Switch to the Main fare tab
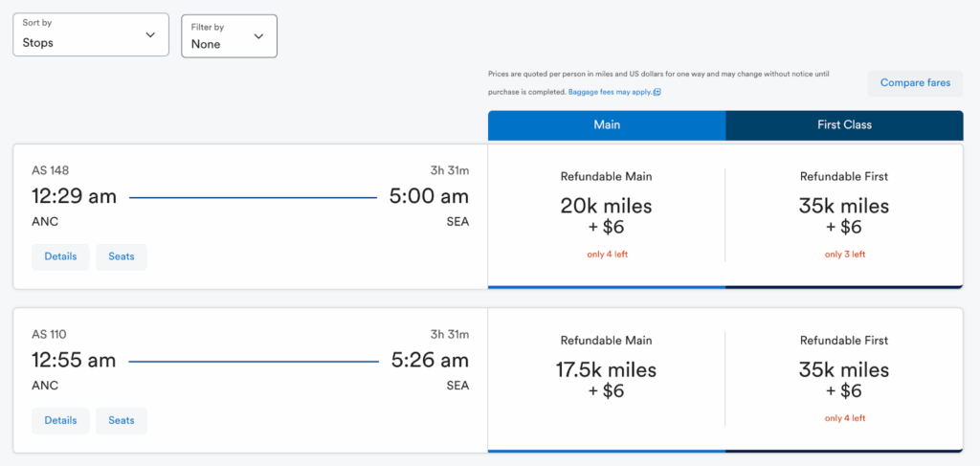The image size is (980, 466). tap(607, 125)
